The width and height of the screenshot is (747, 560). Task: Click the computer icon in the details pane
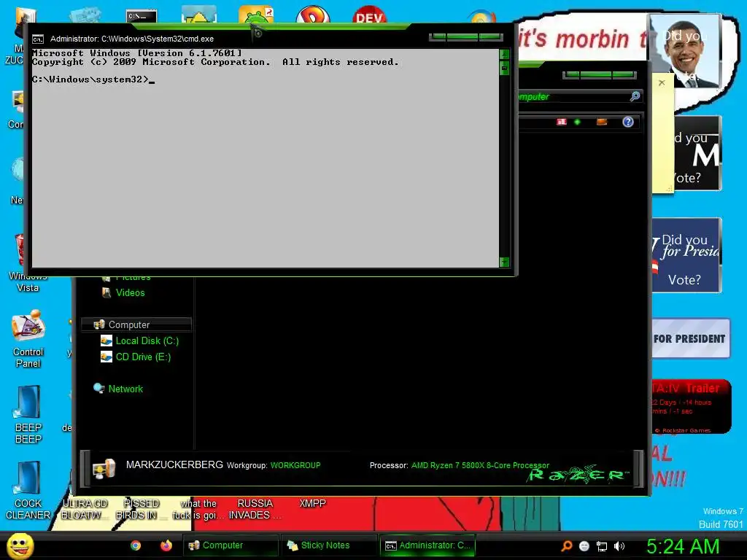[104, 469]
